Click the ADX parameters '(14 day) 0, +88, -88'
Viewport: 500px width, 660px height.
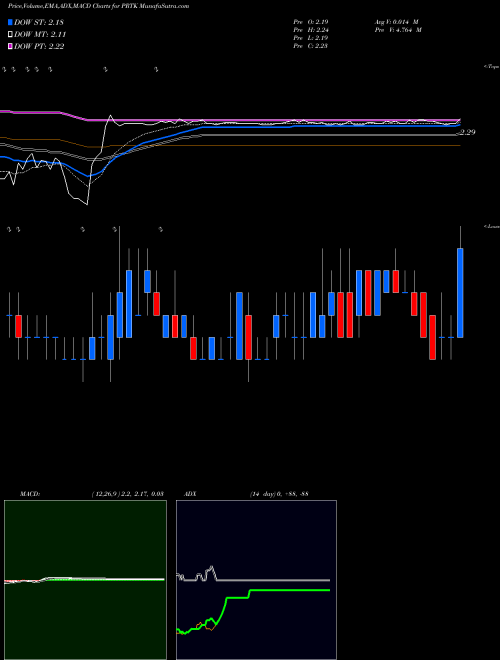coord(279,494)
